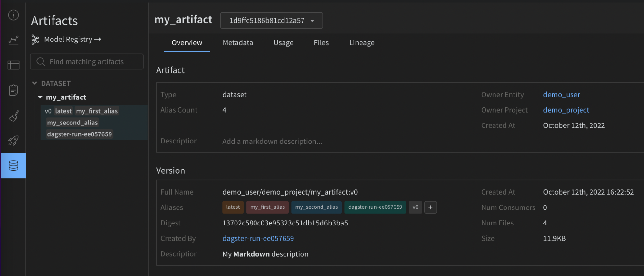Open the Files tab
This screenshot has width=644, height=276.
tap(321, 43)
